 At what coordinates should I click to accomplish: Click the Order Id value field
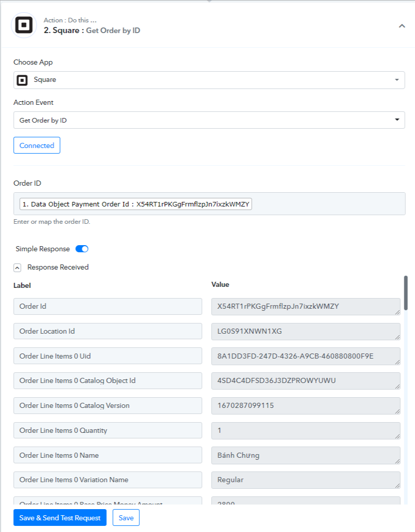305,306
